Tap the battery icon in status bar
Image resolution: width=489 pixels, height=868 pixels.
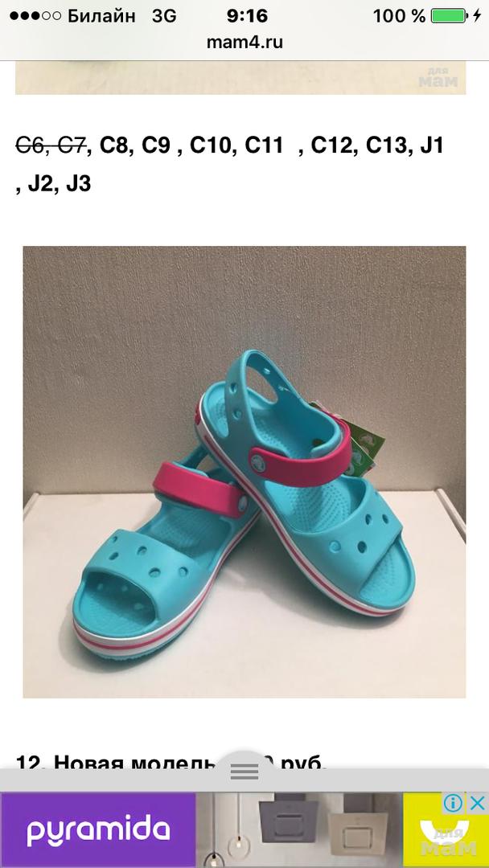tap(449, 15)
